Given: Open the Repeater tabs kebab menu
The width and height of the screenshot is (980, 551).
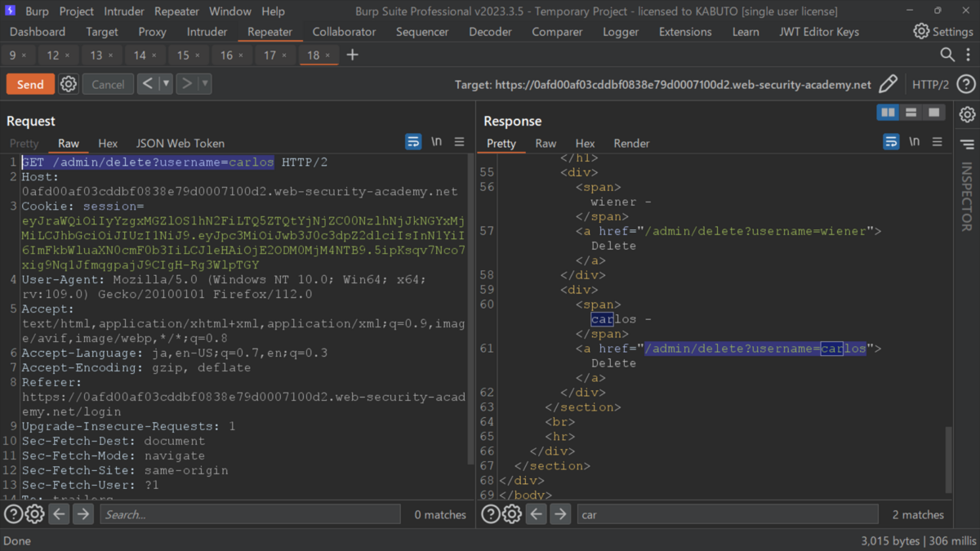Looking at the screenshot, I should click(x=967, y=55).
